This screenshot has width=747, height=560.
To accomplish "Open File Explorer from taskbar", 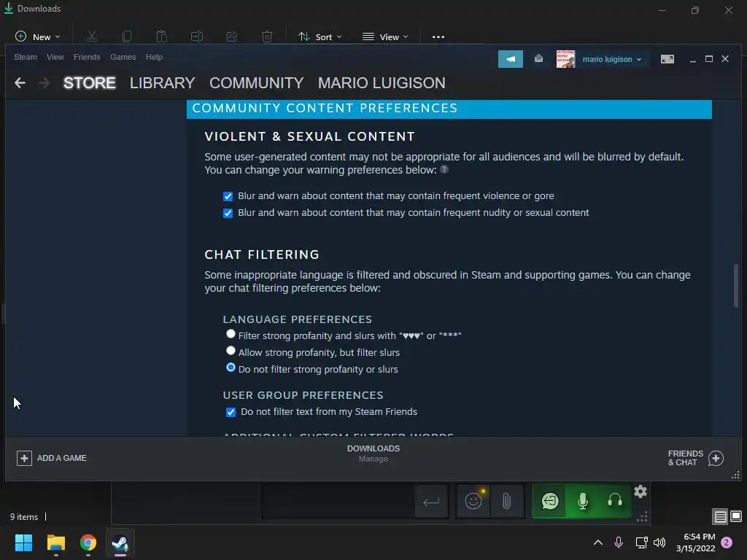I will pyautogui.click(x=55, y=542).
